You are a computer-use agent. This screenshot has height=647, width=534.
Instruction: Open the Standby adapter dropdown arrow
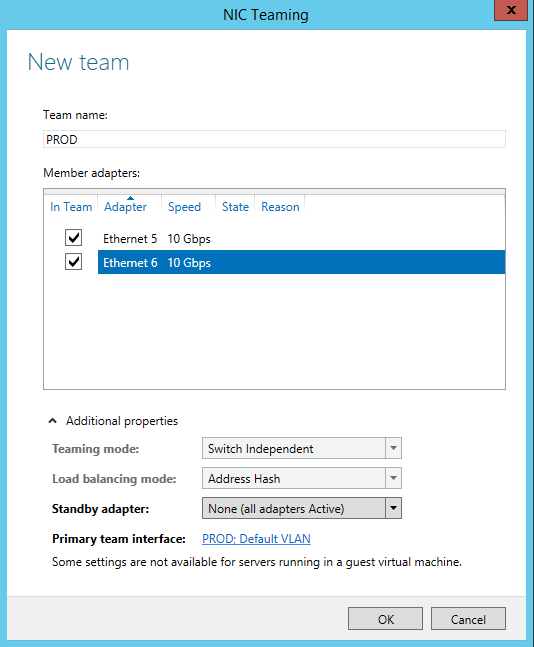(393, 508)
